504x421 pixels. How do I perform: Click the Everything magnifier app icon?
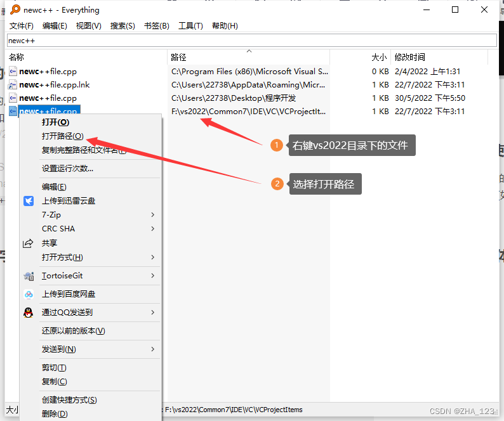[15, 10]
